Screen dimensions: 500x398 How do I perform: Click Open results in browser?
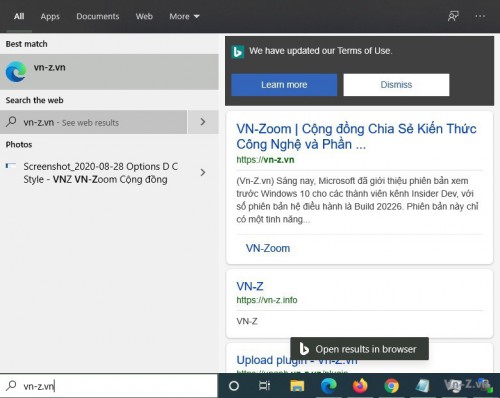359,349
